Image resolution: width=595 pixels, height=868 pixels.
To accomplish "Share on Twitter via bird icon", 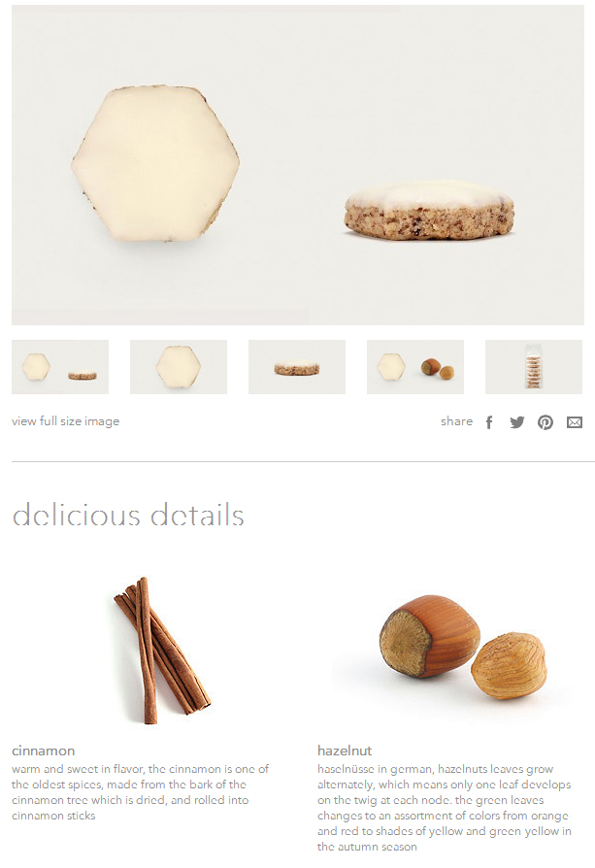I will pos(517,423).
